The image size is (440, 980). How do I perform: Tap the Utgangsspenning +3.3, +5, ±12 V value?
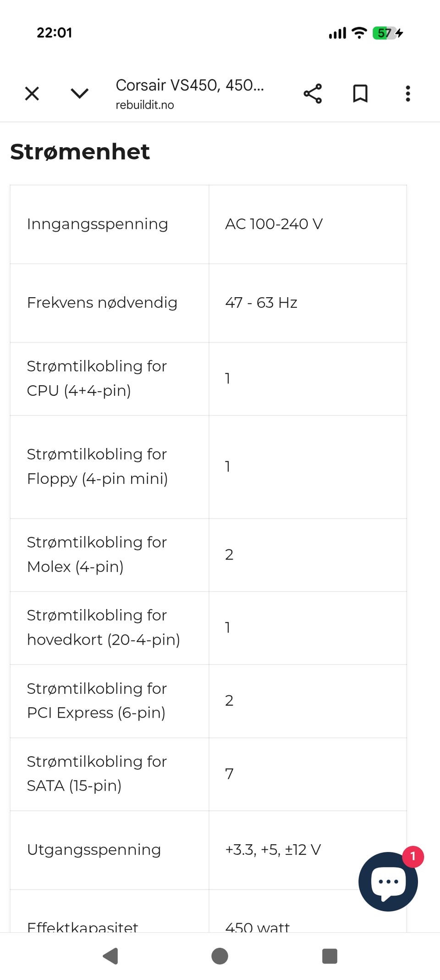273,850
